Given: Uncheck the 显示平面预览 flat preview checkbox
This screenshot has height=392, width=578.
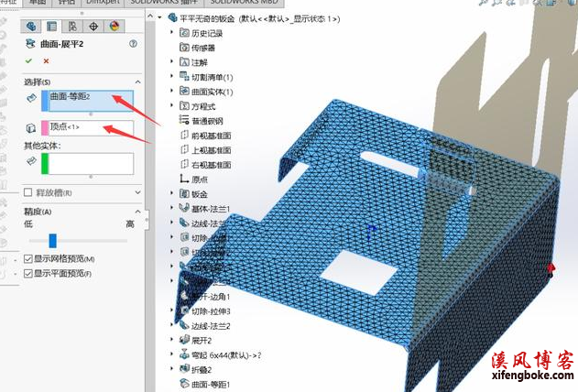Looking at the screenshot, I should coord(28,273).
